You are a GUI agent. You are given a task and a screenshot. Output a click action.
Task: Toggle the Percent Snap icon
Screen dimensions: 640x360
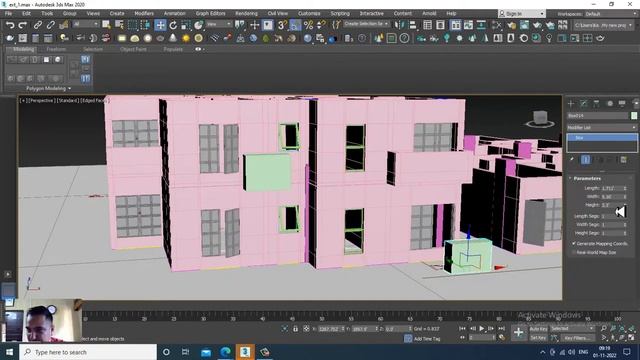308,25
